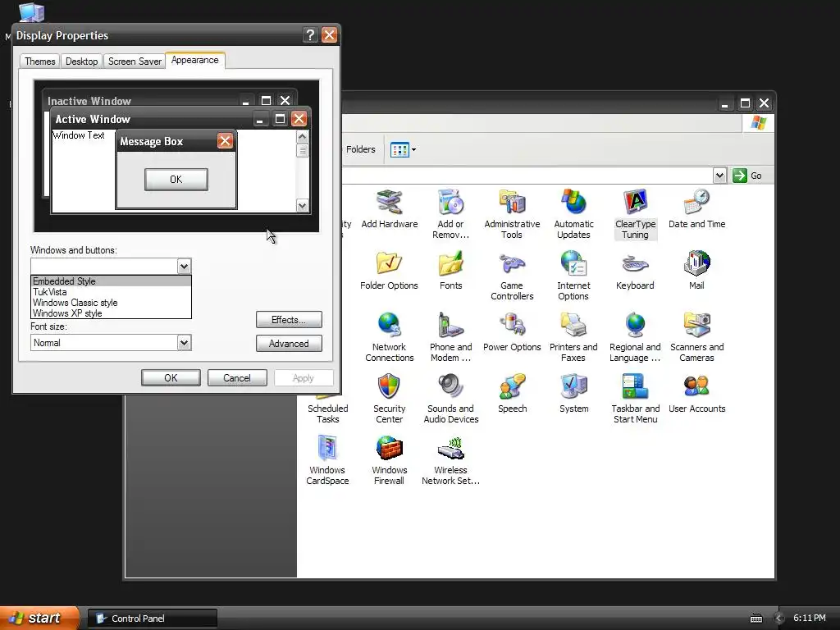Click the keyboard tray icon

(756, 619)
